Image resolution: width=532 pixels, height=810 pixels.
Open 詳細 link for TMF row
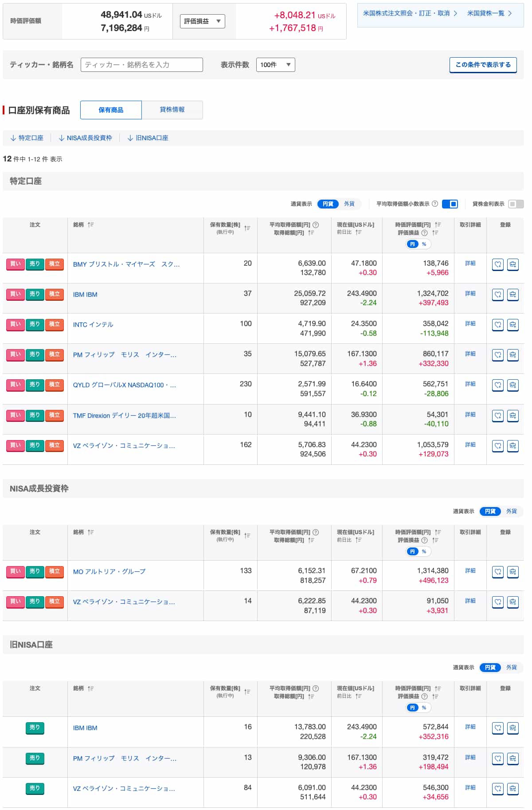(470, 415)
